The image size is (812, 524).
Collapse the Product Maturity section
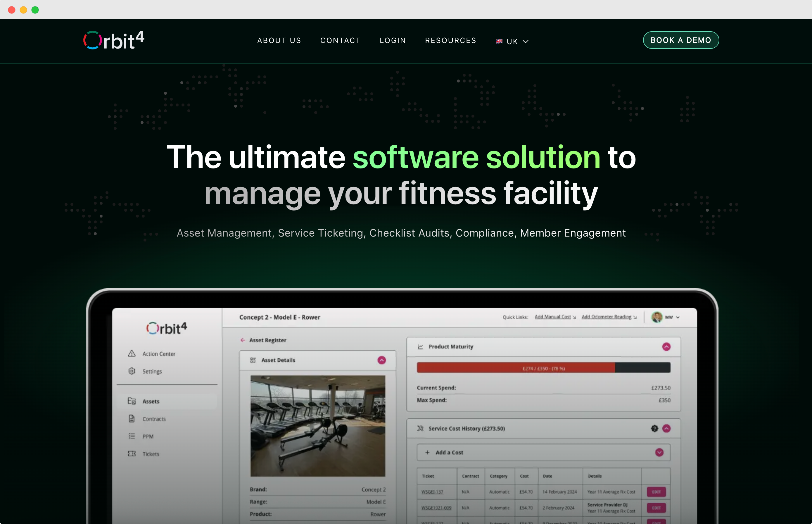666,347
